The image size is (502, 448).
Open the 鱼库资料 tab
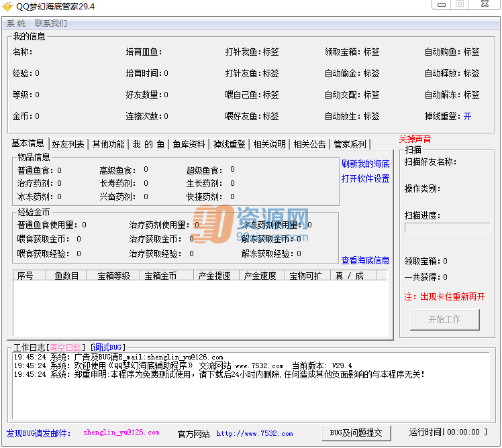click(x=189, y=144)
